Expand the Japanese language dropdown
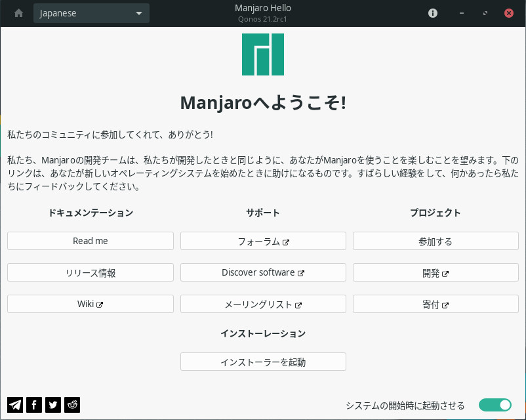This screenshot has width=526, height=420. [91, 13]
